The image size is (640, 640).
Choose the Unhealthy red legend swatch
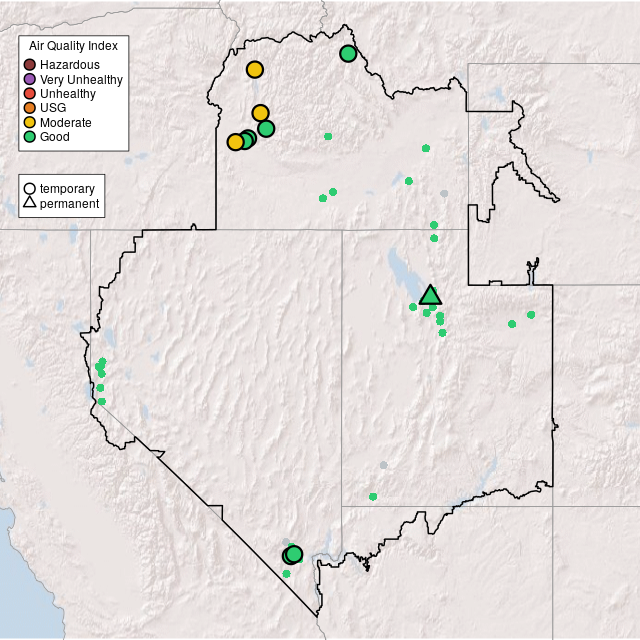pyautogui.click(x=30, y=93)
